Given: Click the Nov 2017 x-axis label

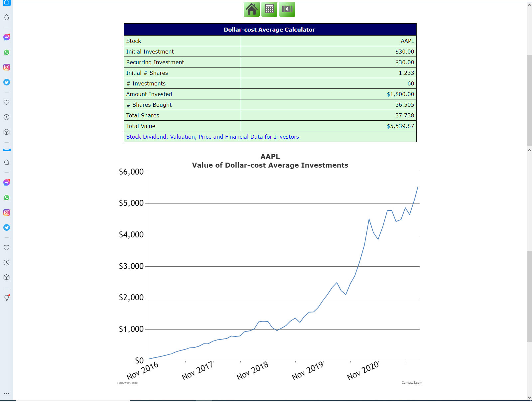Looking at the screenshot, I should [x=198, y=370].
